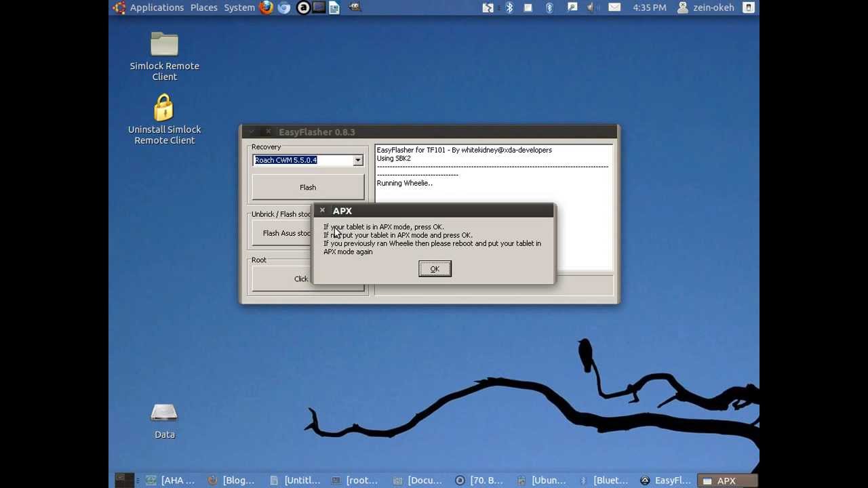Switch to [Untitl... taskbar window
Screen dimensions: 868x488
(294, 480)
